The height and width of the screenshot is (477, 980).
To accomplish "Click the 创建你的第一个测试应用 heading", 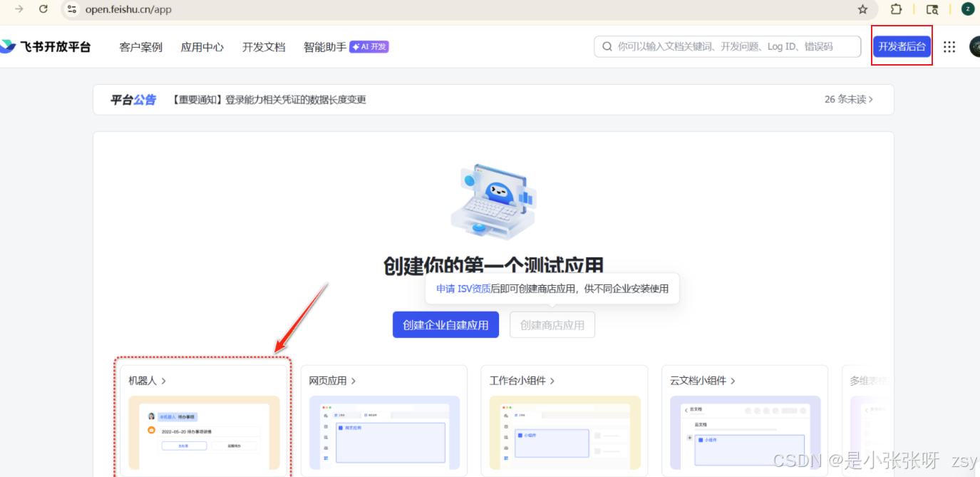I will [x=493, y=265].
